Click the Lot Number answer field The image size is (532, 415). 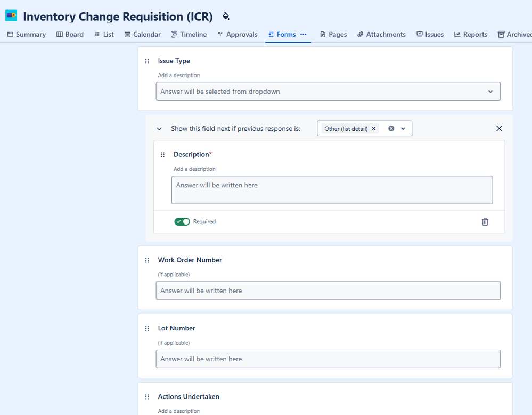[x=328, y=359]
